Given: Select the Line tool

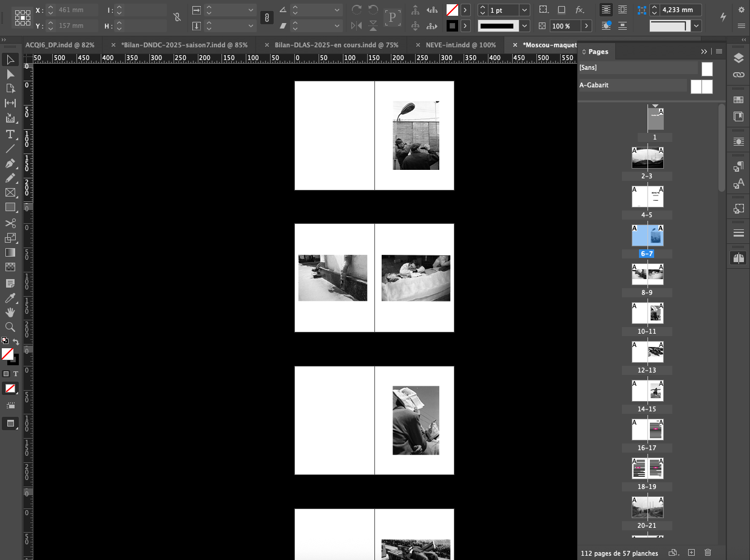Looking at the screenshot, I should tap(10, 149).
